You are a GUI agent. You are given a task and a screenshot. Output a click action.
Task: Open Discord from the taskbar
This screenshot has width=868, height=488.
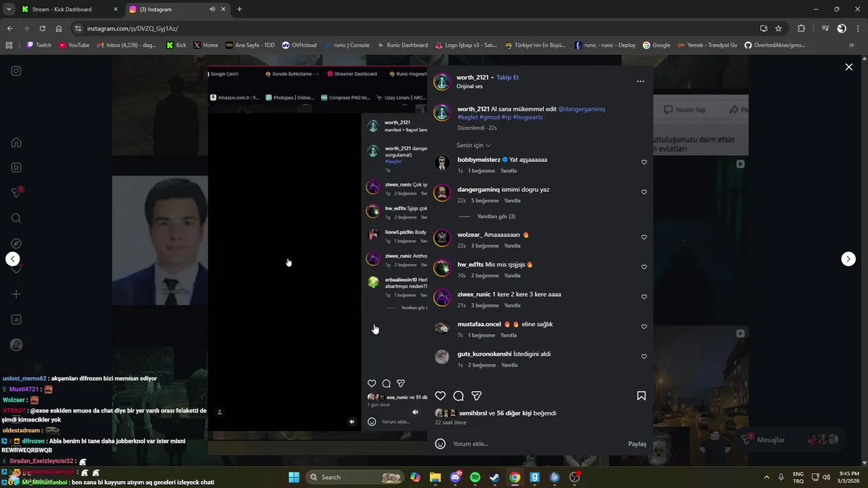click(455, 477)
